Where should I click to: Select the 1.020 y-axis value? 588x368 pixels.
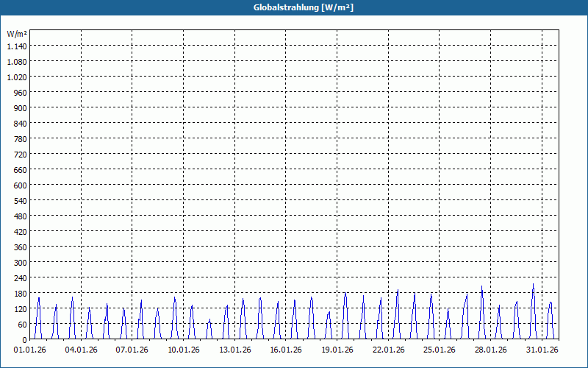[17, 77]
